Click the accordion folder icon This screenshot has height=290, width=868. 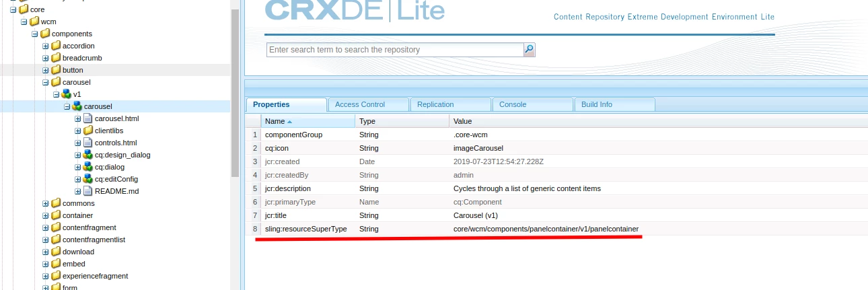click(56, 46)
